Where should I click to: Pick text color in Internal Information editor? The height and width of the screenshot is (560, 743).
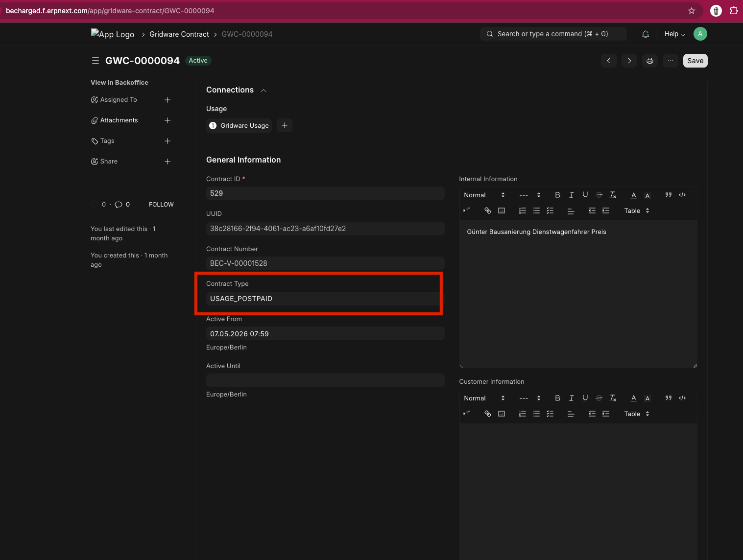(x=634, y=195)
